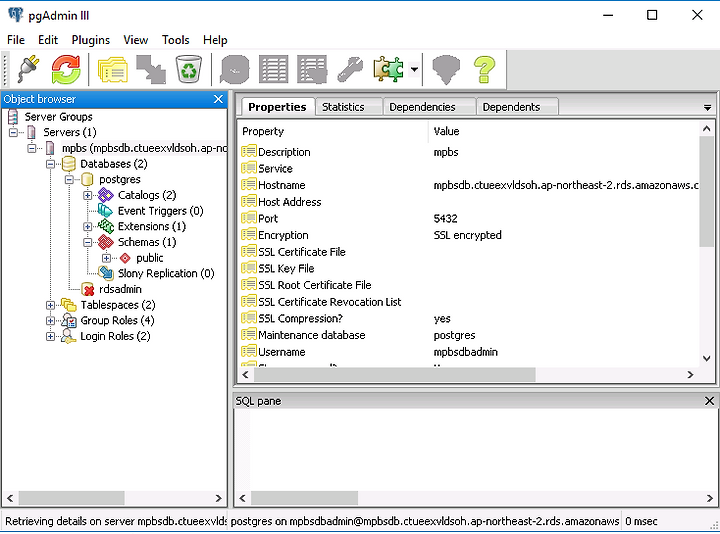Open the Tools menu
720x534 pixels.
(x=175, y=40)
